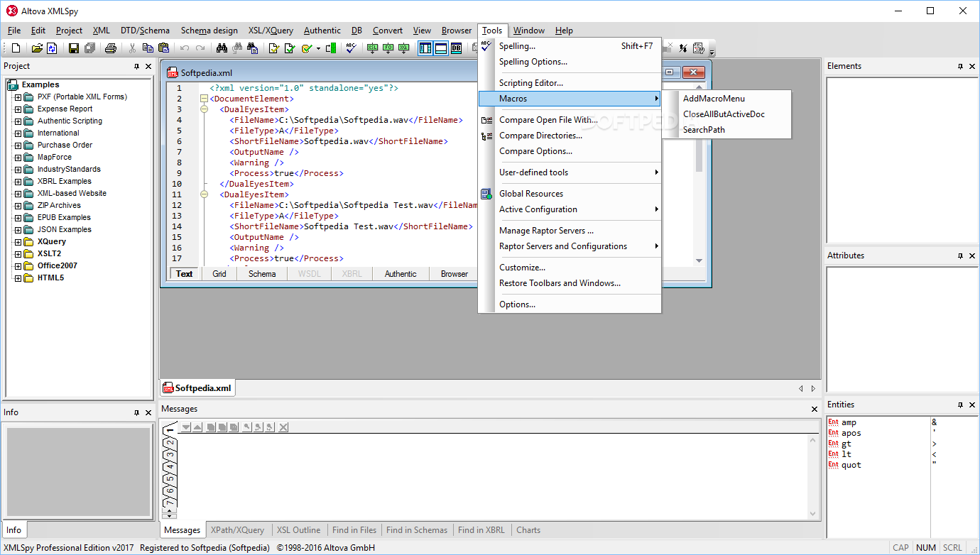The height and width of the screenshot is (555, 980).
Task: Expand the XBRL Examples tree node
Action: [x=18, y=182]
